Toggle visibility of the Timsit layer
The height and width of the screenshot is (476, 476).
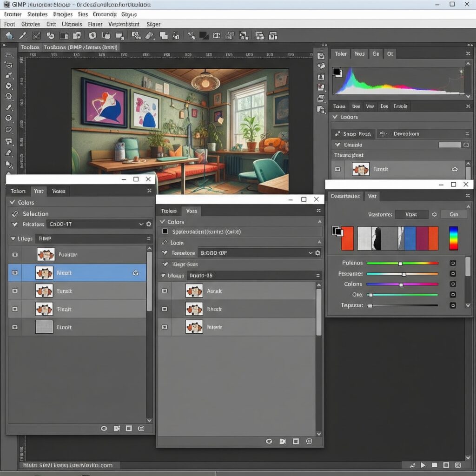pyautogui.click(x=337, y=169)
